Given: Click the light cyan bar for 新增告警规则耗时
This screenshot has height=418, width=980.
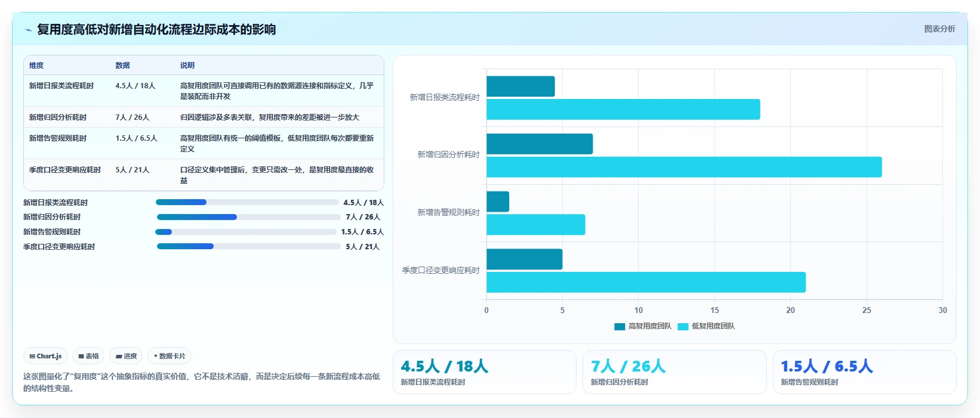Looking at the screenshot, I should (536, 225).
